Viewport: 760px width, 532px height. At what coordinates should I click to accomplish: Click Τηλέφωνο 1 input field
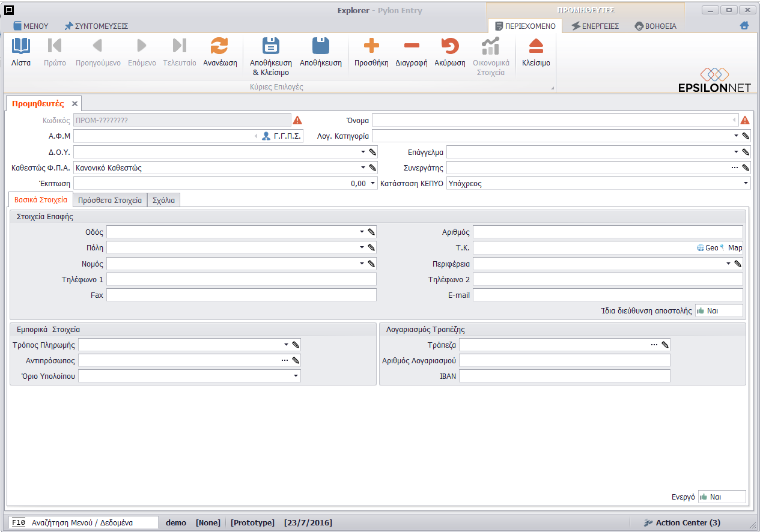(x=242, y=279)
